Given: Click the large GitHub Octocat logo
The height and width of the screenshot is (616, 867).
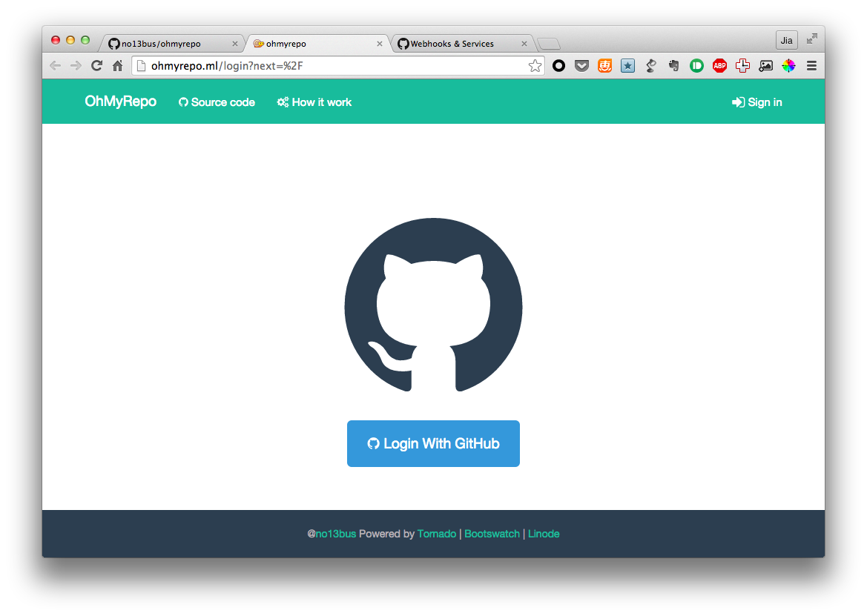Looking at the screenshot, I should (x=433, y=305).
